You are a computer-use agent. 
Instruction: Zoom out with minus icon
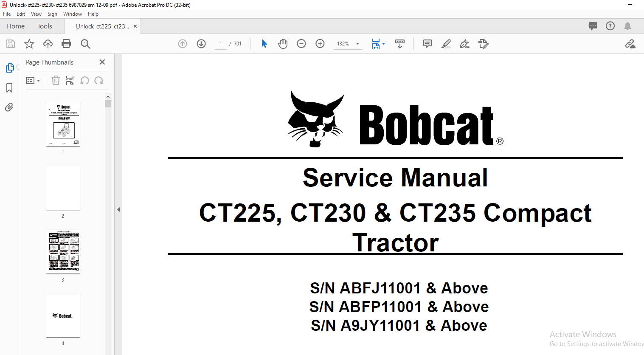click(301, 44)
